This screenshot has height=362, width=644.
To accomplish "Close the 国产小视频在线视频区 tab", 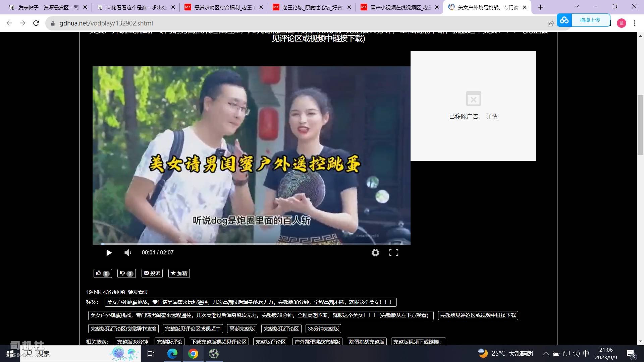I will pos(437,7).
